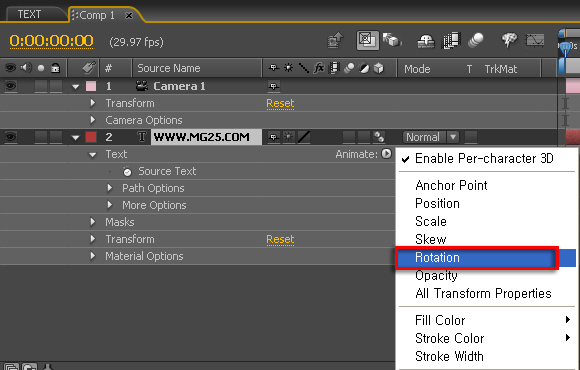
Task: Click the Animate arrow button
Action: tap(386, 154)
